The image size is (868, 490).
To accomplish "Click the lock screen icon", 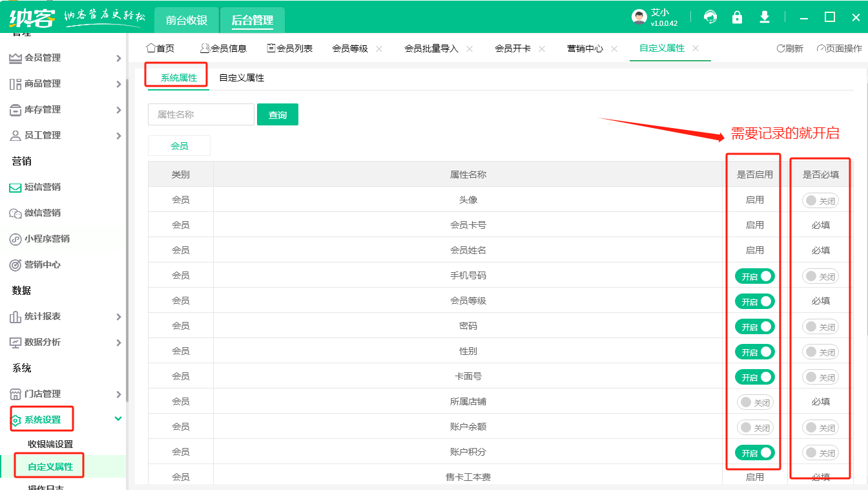I will tap(737, 17).
